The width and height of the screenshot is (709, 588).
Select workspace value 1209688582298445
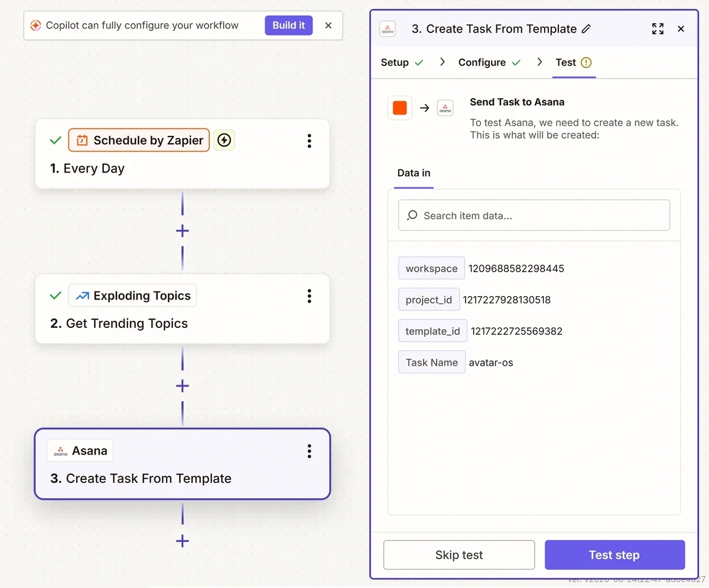pos(516,268)
